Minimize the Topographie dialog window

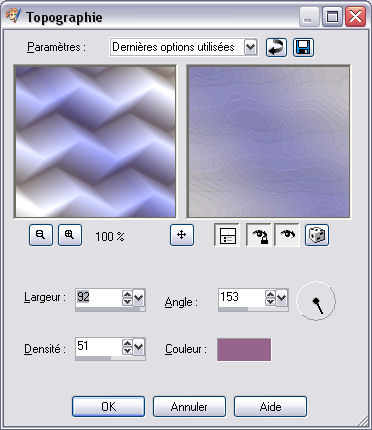pyautogui.click(x=309, y=17)
